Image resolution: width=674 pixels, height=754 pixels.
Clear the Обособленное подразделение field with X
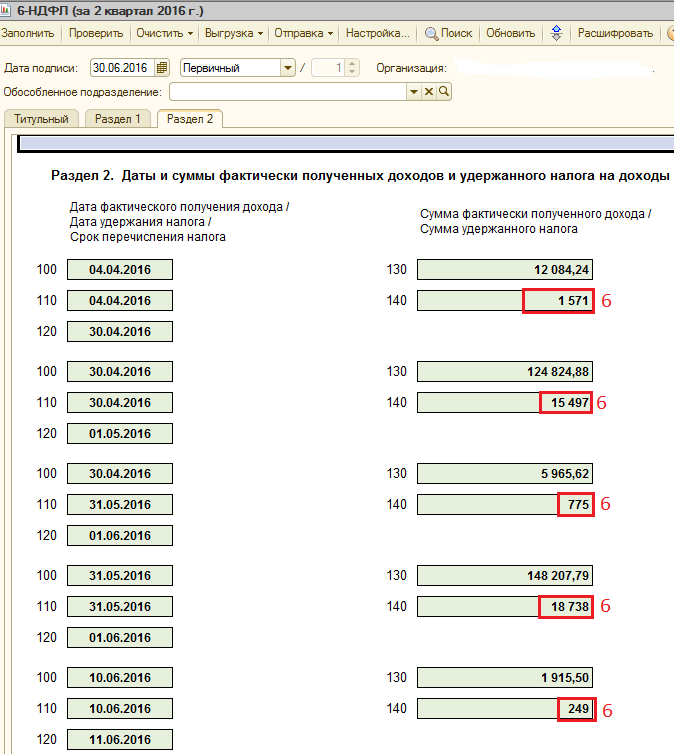tap(429, 91)
